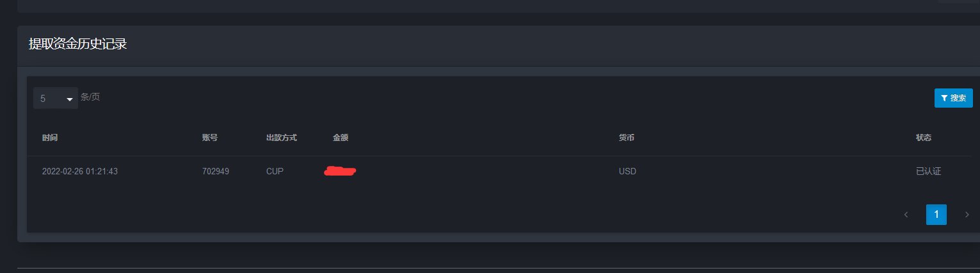
Task: Select the 2022-02-26 01:21:43 timestamp cell
Action: click(80, 172)
